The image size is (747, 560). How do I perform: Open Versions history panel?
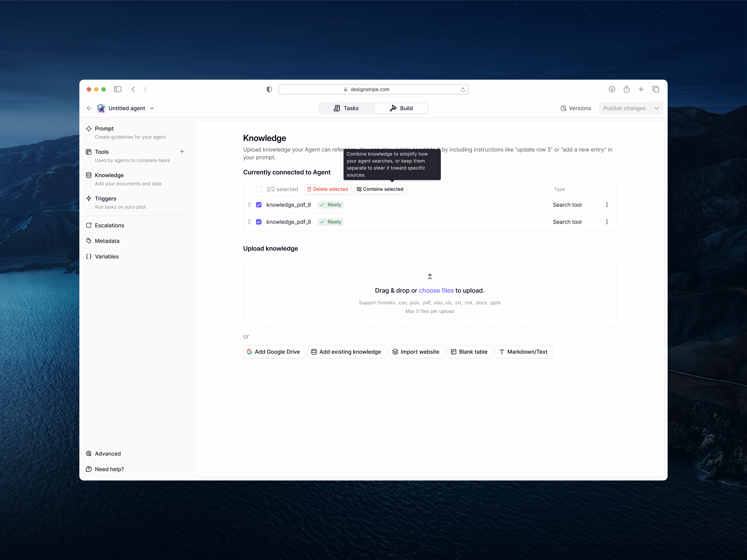click(x=576, y=108)
